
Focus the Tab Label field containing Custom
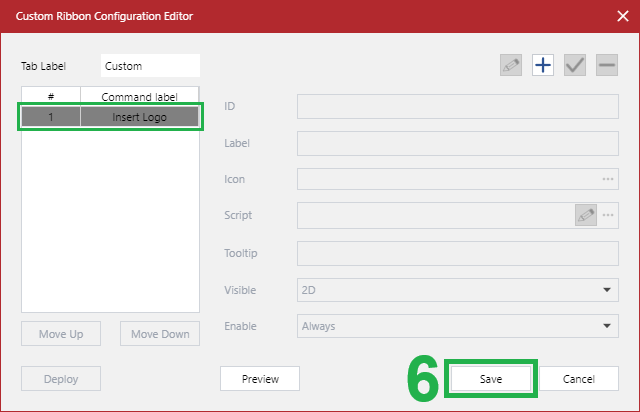pos(150,66)
